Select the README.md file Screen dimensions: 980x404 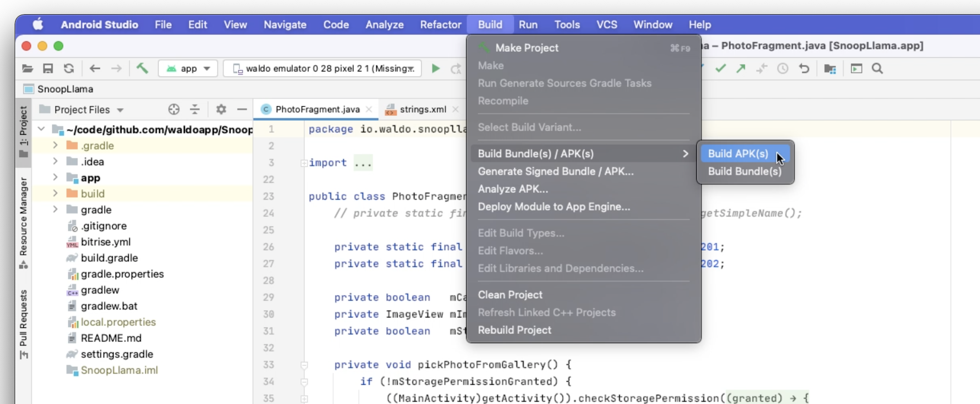pos(111,338)
